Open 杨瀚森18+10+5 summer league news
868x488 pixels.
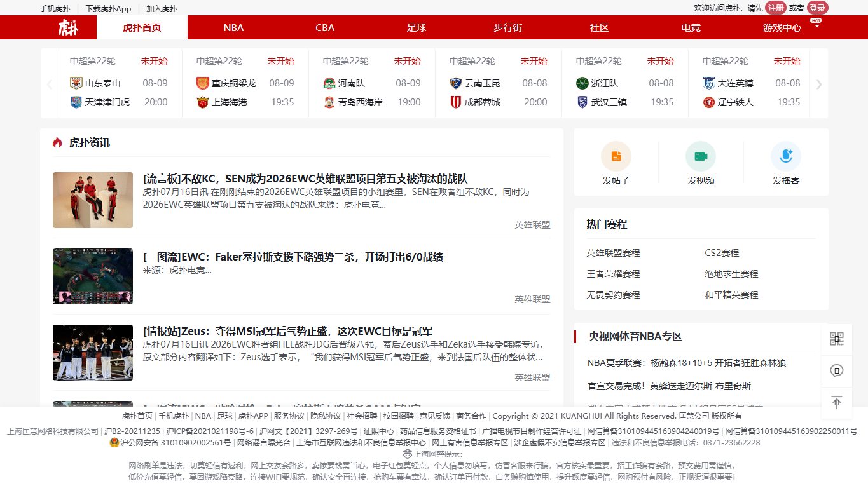[687, 363]
